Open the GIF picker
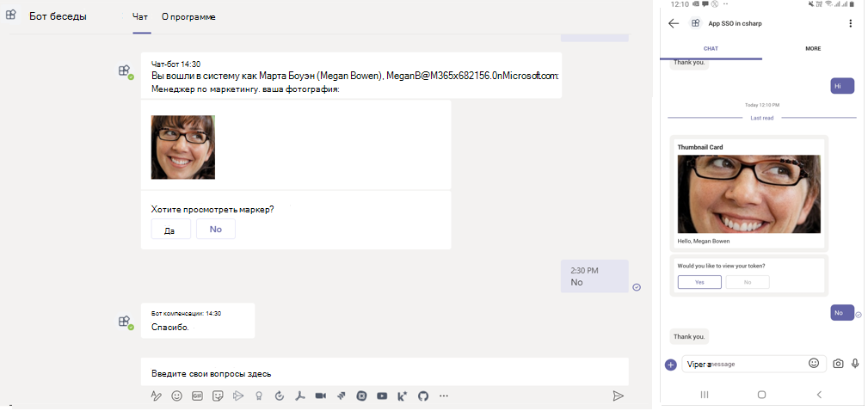 point(197,396)
